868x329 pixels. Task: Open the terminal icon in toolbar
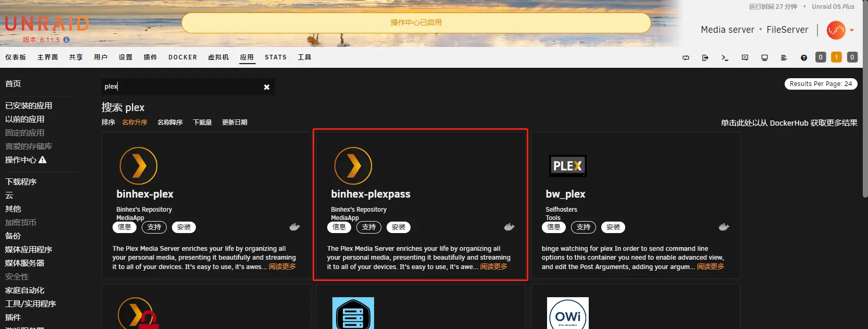point(725,58)
